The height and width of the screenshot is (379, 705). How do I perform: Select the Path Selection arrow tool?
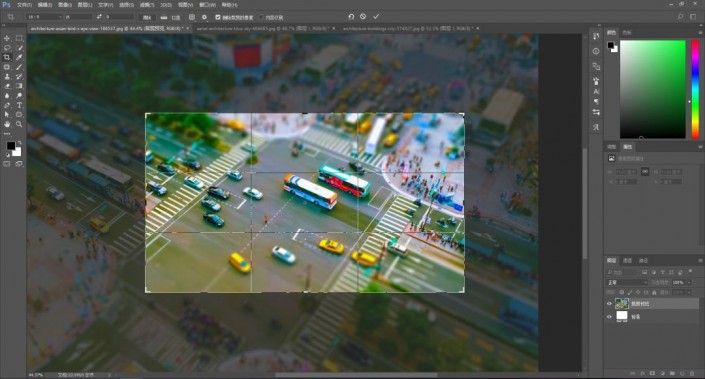(7, 115)
